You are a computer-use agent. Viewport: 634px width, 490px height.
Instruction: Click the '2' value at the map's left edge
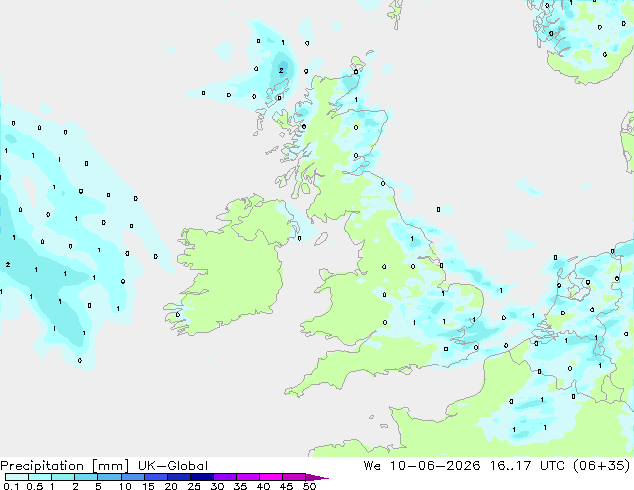8,264
